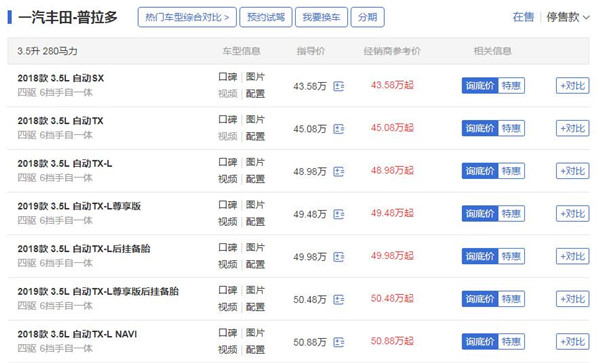Open price calculator icon beside 45.08万
Image resolution: width=600 pixels, height=363 pixels.
(x=338, y=129)
